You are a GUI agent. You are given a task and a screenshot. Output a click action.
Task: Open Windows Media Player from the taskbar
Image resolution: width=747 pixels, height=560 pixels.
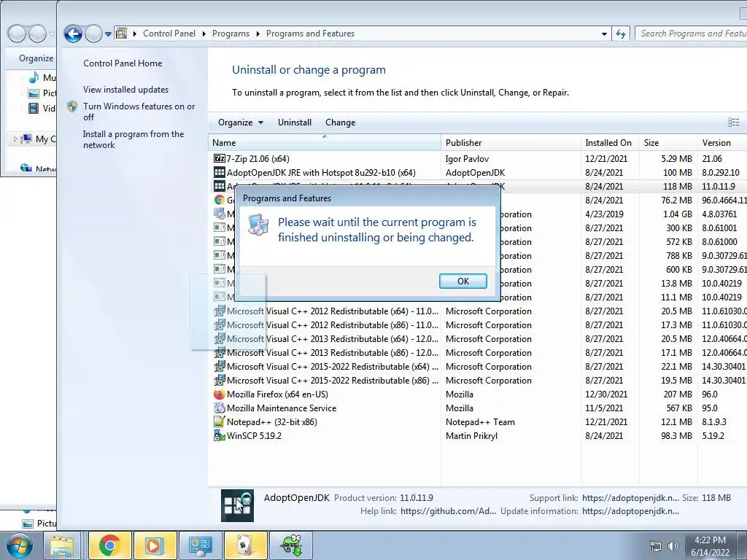[x=155, y=545]
